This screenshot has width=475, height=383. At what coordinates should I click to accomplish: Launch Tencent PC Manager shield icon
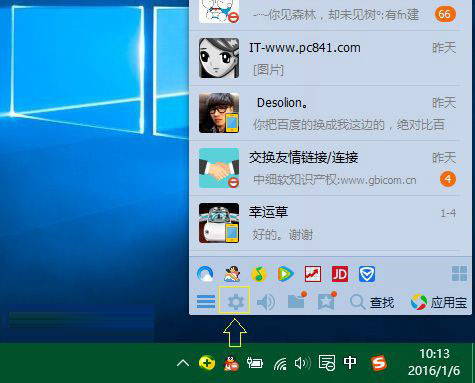pyautogui.click(x=367, y=274)
